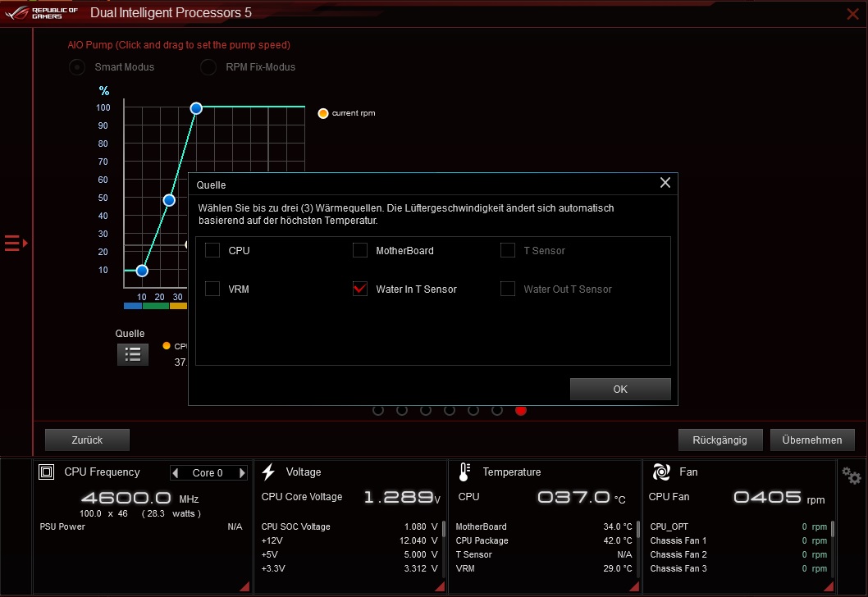The width and height of the screenshot is (868, 597).
Task: Check the CPU heat source checkbox
Action: coord(212,250)
